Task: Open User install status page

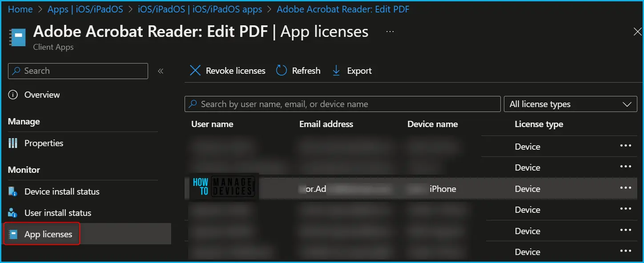Action: point(58,213)
